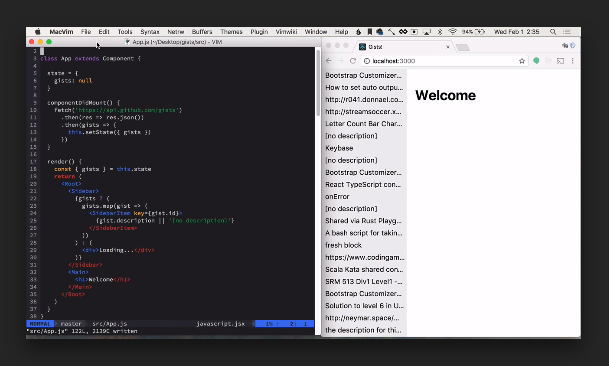Click the 'javascript.jsx' filetype label
Screen dimensions: 609x366
[220, 324]
